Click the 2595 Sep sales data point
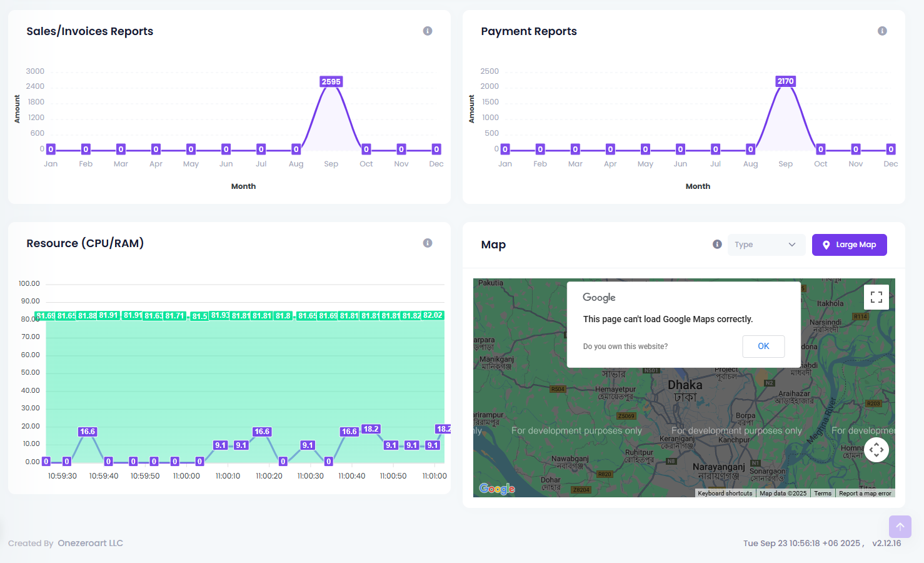This screenshot has width=924, height=563. tap(331, 82)
